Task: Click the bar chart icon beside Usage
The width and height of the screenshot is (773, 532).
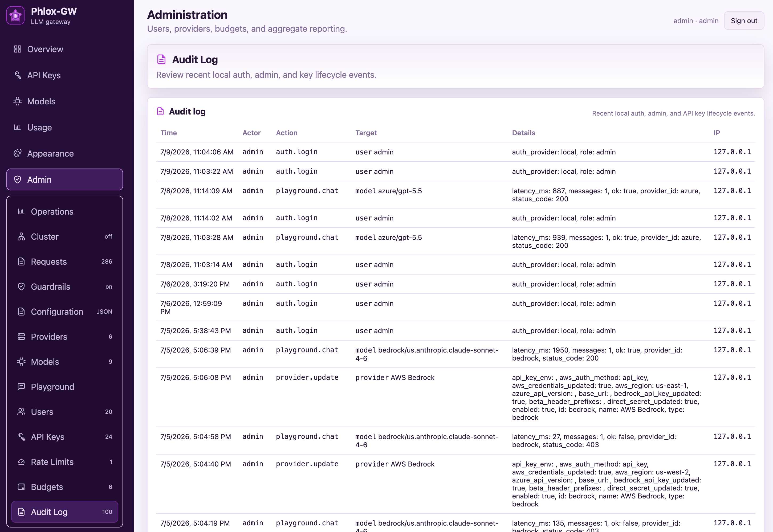Action: [18, 127]
